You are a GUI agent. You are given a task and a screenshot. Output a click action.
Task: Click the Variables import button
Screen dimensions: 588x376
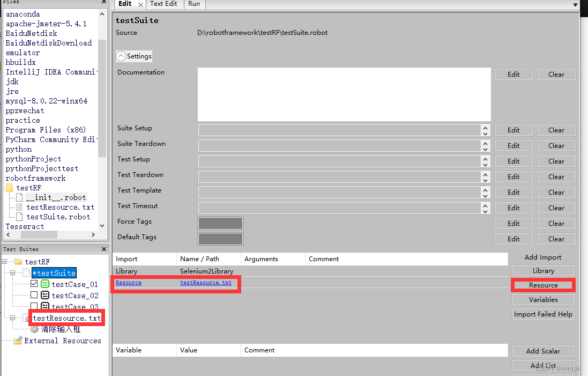544,299
